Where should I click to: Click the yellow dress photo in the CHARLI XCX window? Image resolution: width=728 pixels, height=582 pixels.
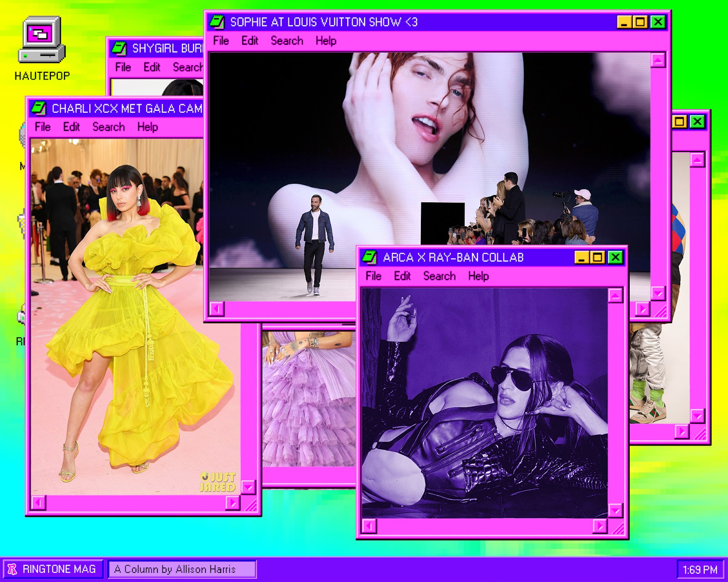(135, 316)
